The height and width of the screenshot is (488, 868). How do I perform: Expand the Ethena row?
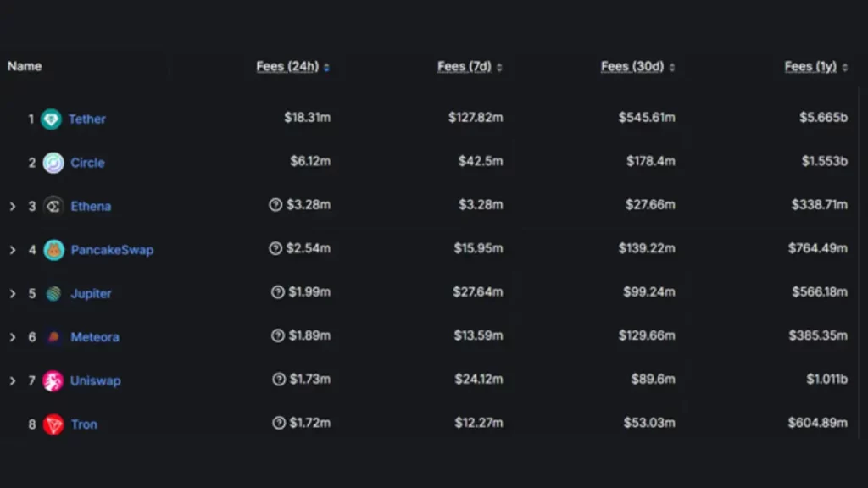(x=12, y=207)
